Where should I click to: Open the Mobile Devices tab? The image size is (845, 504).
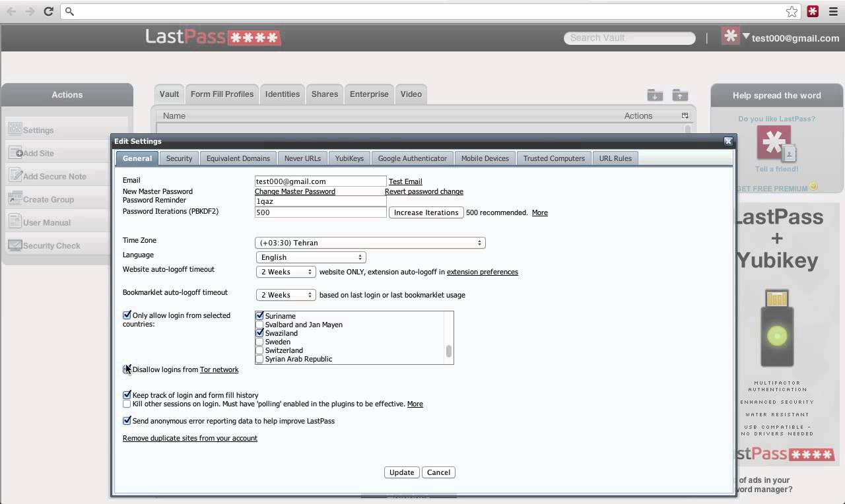(485, 158)
